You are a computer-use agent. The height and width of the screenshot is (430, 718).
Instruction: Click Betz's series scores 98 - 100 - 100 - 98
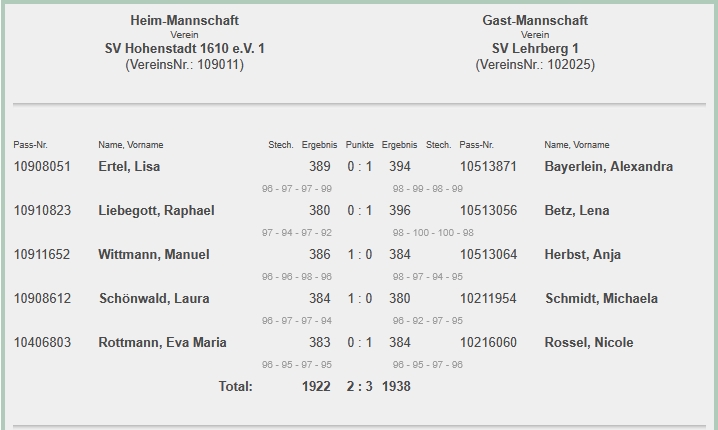tap(433, 232)
